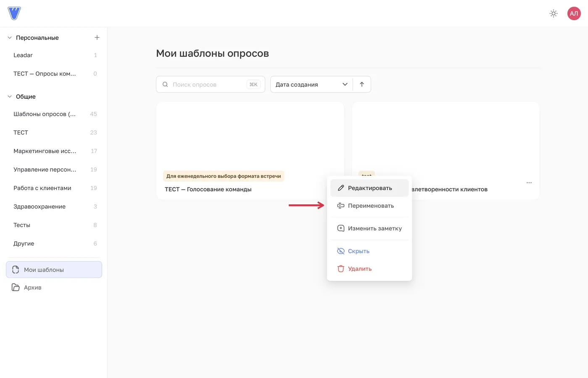Screen dimensions: 588x378
Task: Click the Мои шаблоны опросов heading
Action: [x=212, y=53]
